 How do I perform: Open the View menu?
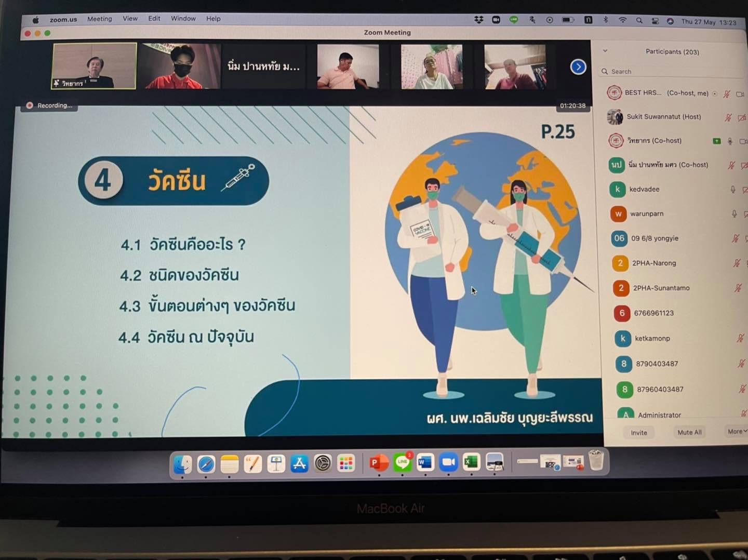(x=130, y=19)
